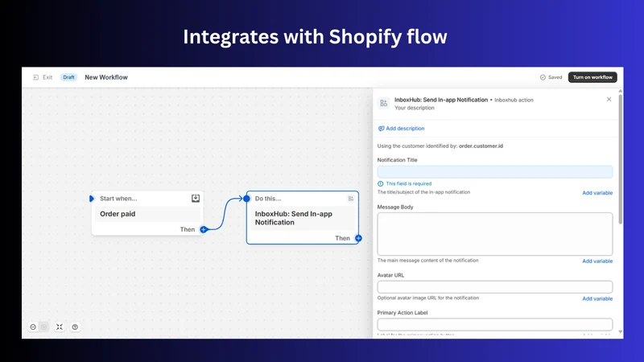This screenshot has height=362, width=644.
Task: Select the InboxHub Send In-app Notification step
Action: pyautogui.click(x=303, y=218)
